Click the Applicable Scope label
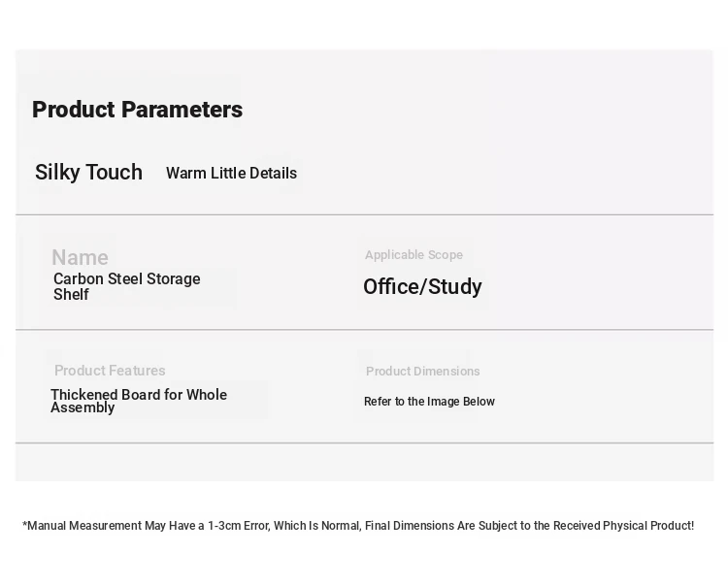 [414, 255]
